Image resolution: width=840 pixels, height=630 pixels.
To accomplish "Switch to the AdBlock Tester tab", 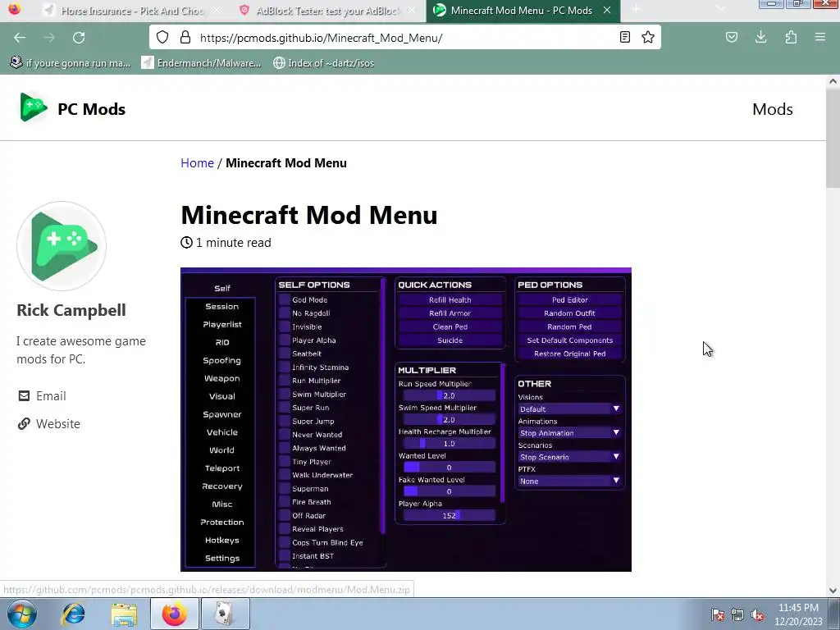I will [327, 11].
